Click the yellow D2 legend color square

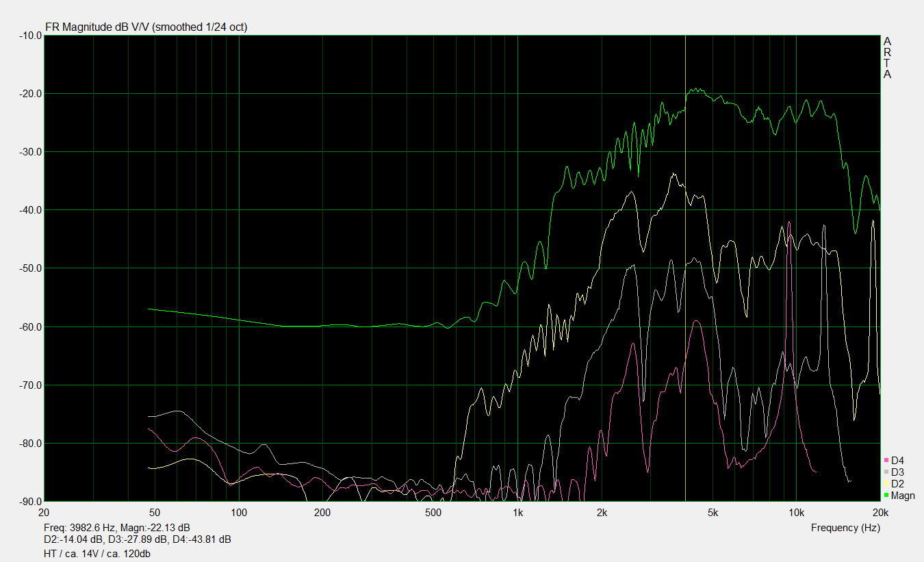[886, 484]
